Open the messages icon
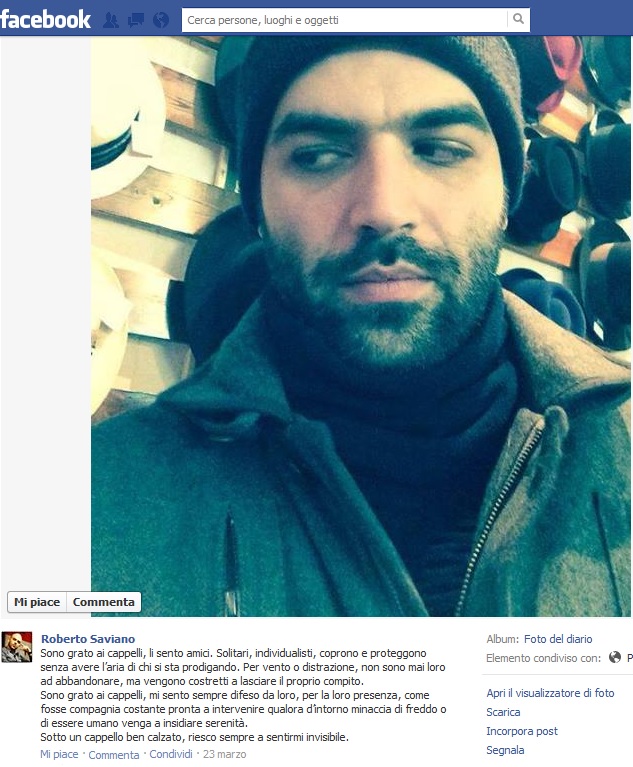 point(136,20)
